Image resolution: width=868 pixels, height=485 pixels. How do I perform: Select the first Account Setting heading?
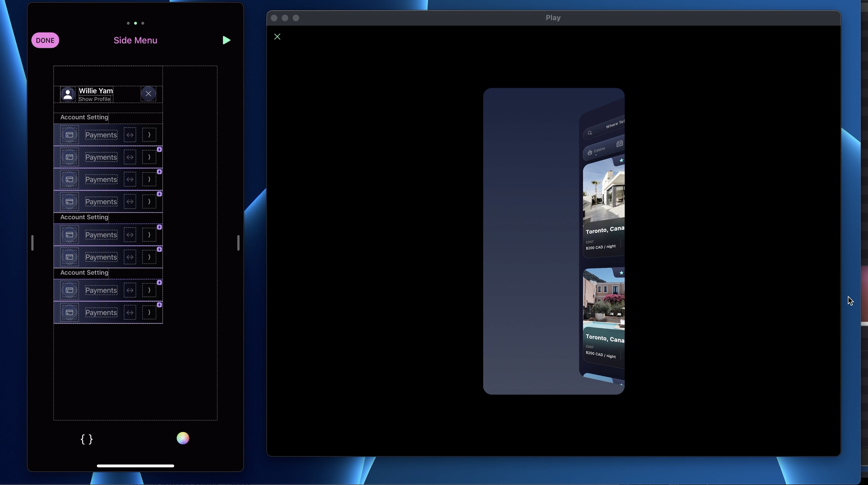tap(84, 117)
